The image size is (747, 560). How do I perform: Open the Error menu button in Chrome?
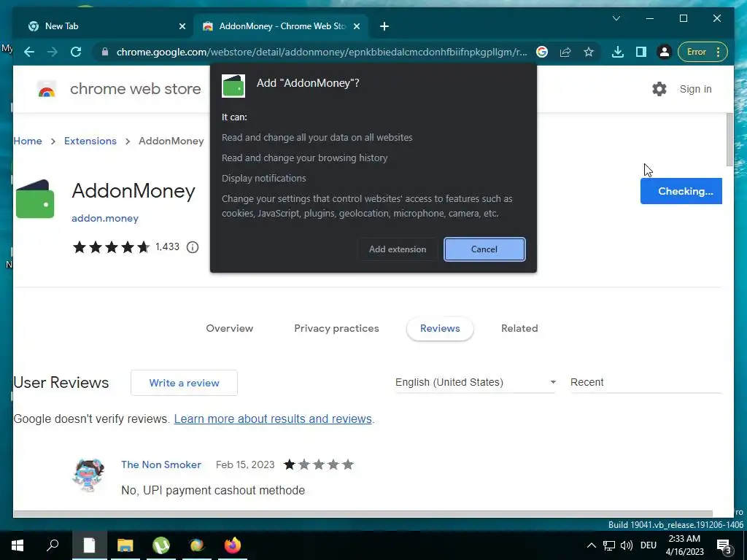pyautogui.click(x=703, y=52)
